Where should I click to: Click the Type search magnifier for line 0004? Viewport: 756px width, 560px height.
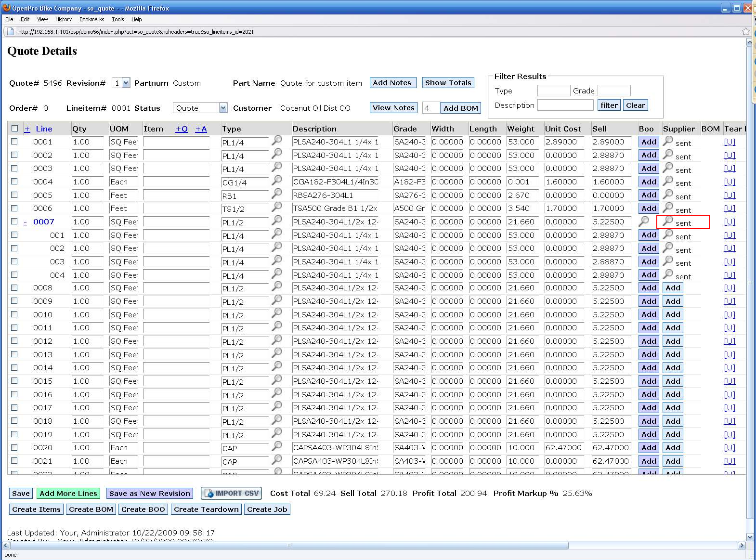click(x=277, y=180)
